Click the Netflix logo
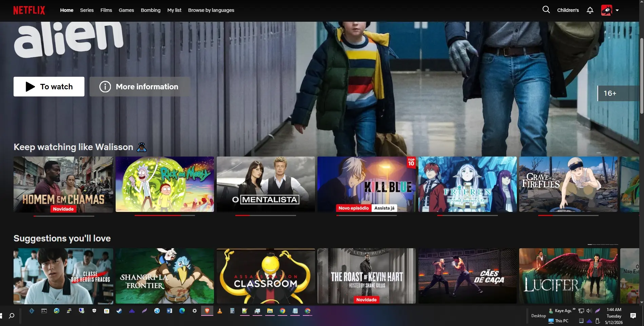Screen dimensions: 644x326 29,10
